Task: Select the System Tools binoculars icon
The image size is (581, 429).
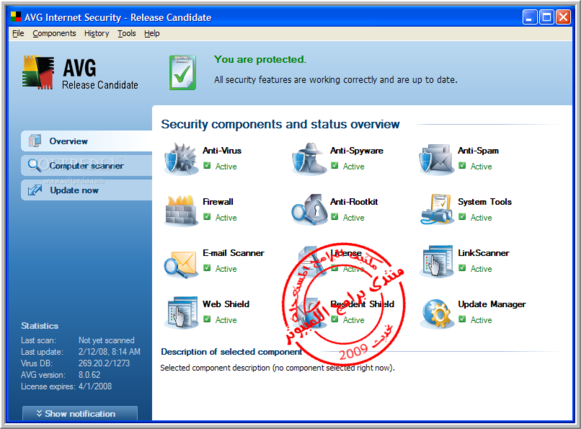Action: 436,210
